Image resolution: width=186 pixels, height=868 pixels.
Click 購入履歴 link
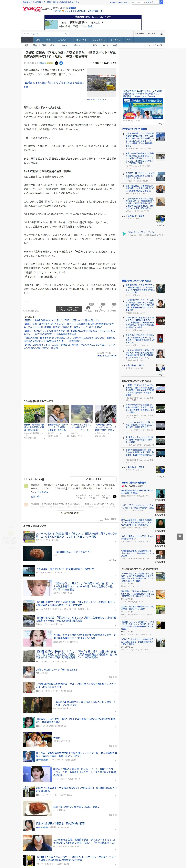pyautogui.click(x=152, y=34)
